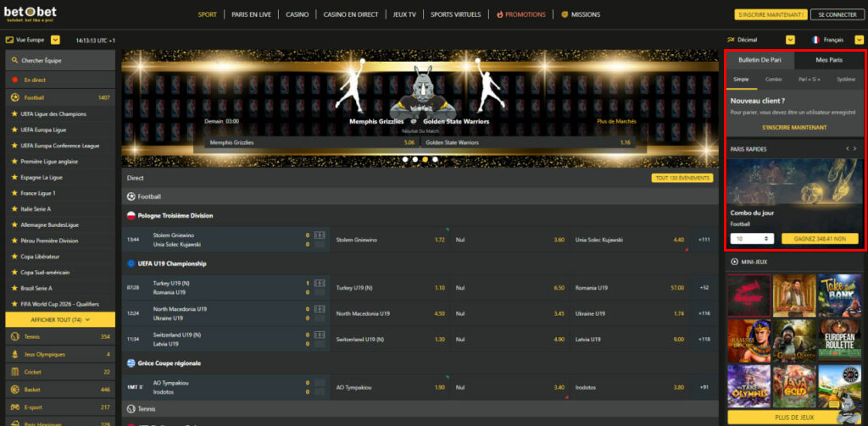Click Plus de Marchés link on banner
This screenshot has width=868, height=426.
click(x=617, y=121)
